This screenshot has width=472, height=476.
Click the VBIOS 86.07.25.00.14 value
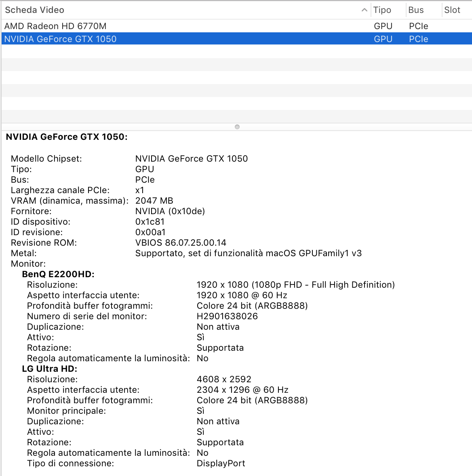click(181, 243)
